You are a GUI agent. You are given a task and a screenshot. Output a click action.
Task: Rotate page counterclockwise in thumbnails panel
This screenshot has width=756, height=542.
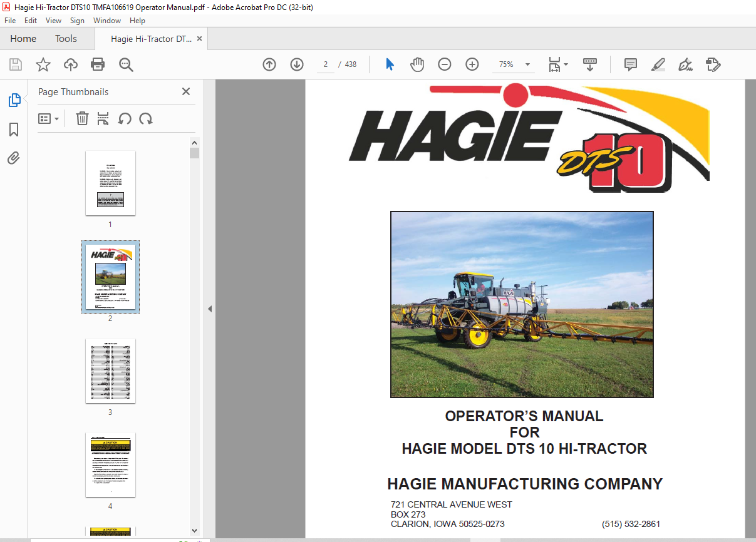(125, 118)
